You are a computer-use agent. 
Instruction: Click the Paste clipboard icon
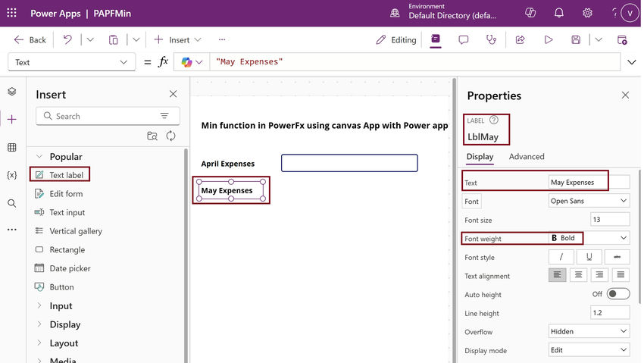click(x=114, y=40)
